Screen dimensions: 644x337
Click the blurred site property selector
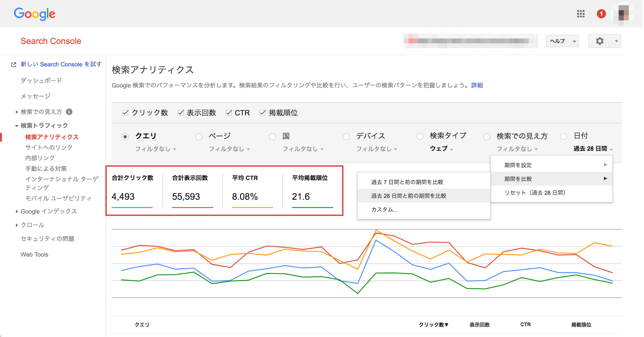(471, 41)
